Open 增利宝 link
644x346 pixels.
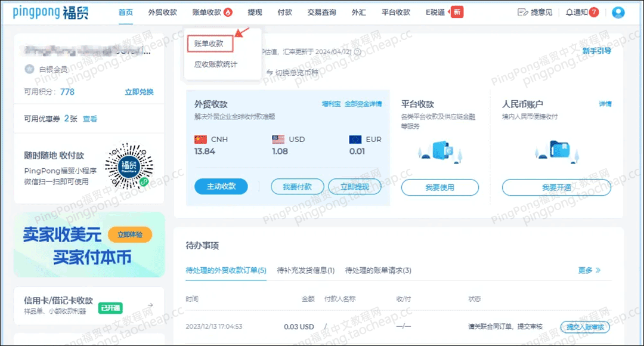[x=331, y=104]
